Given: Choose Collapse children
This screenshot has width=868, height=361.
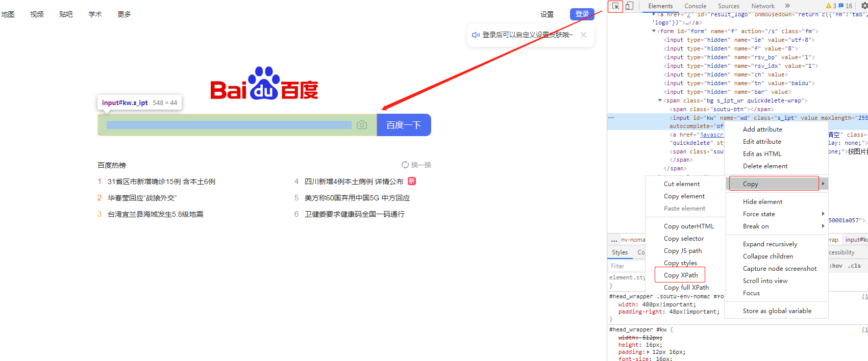Looking at the screenshot, I should pos(768,256).
